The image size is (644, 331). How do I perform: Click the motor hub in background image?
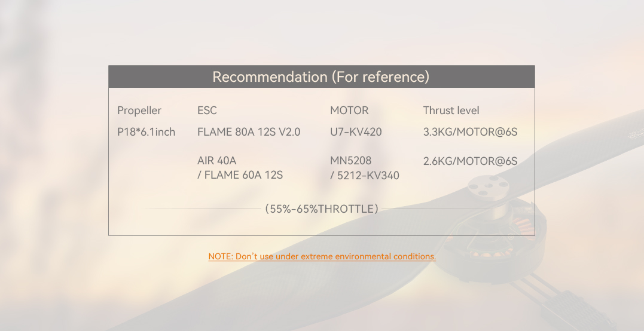[x=489, y=186]
